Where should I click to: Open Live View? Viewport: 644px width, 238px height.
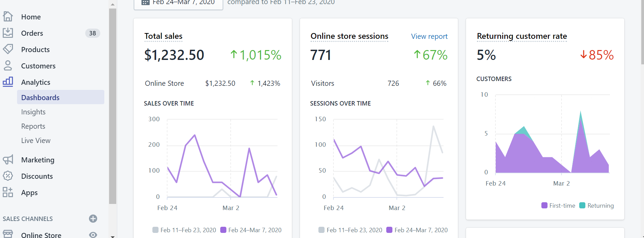pyautogui.click(x=36, y=141)
